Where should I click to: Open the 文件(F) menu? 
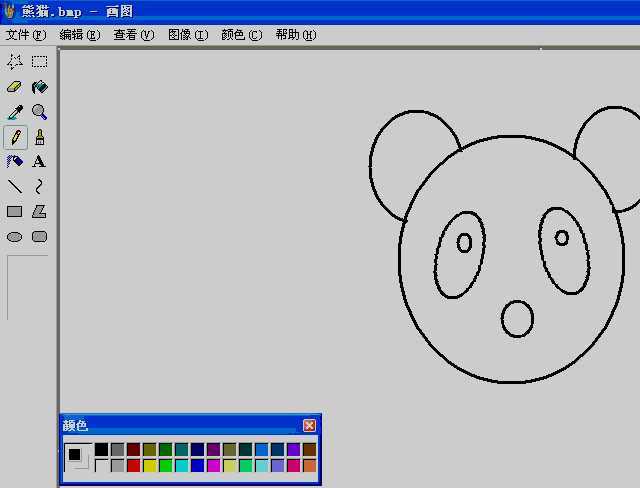[26, 35]
